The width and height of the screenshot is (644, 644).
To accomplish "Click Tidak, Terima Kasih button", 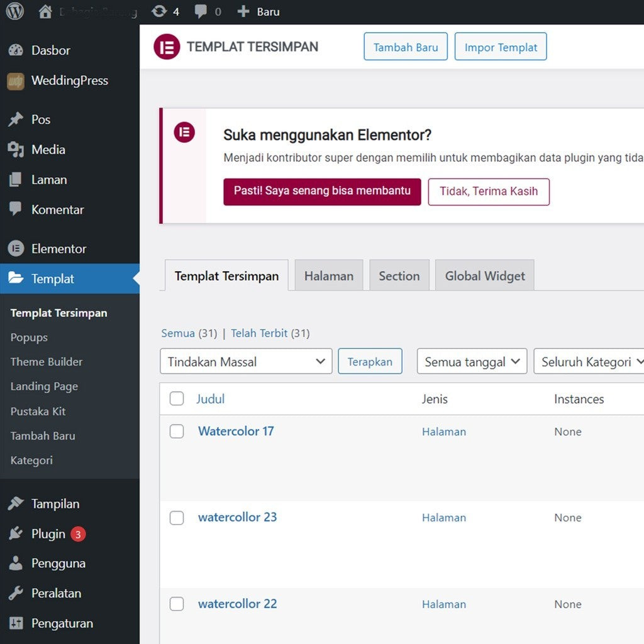I will [488, 191].
